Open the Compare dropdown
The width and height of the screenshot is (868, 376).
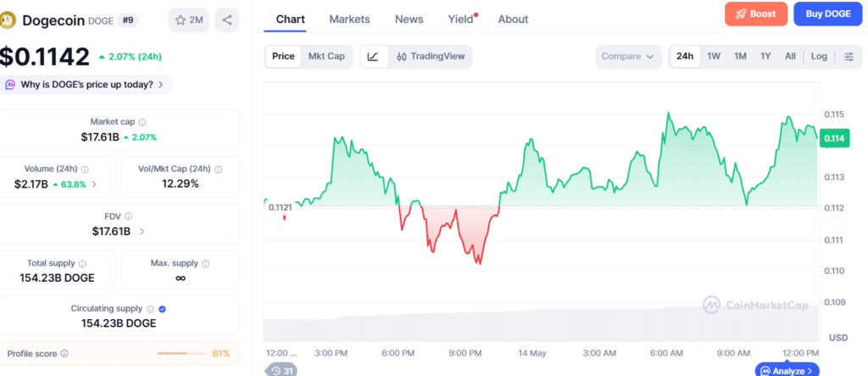(x=628, y=57)
